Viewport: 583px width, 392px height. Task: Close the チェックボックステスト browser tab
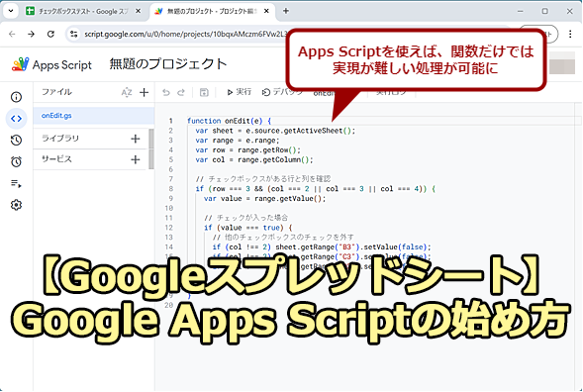(138, 11)
